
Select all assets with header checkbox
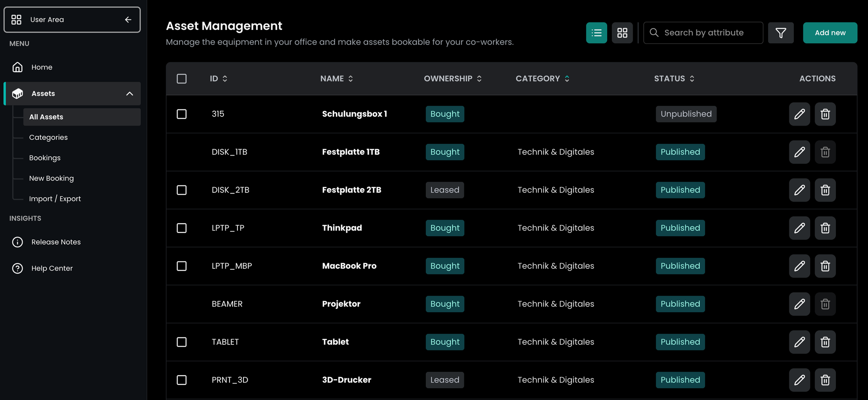(181, 79)
